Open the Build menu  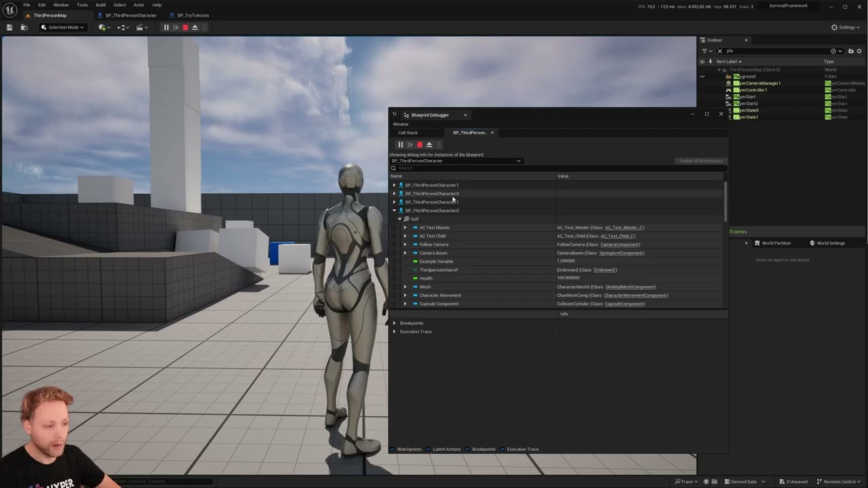(x=100, y=5)
